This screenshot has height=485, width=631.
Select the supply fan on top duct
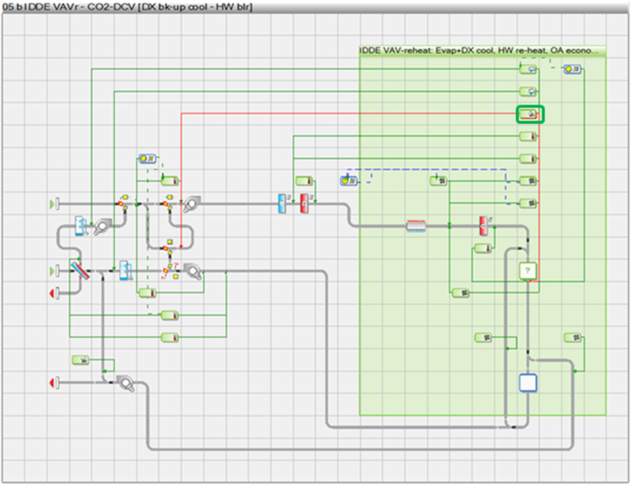(191, 204)
